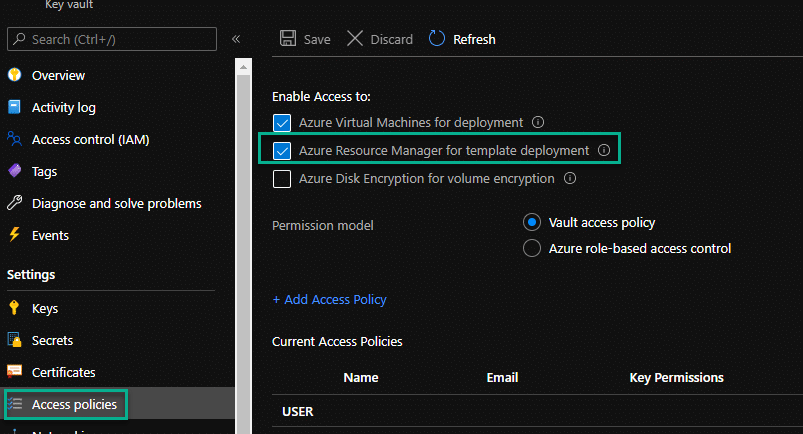Click the Discard button label
The height and width of the screenshot is (434, 803).
[391, 39]
